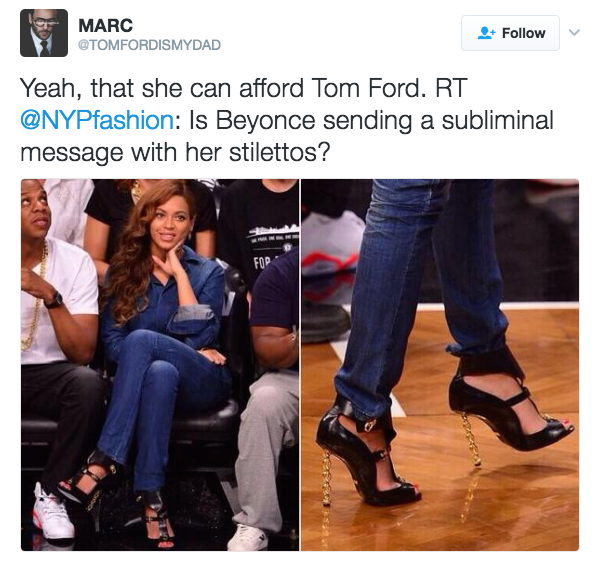Click the white sneaker in left photo

click(51, 510)
